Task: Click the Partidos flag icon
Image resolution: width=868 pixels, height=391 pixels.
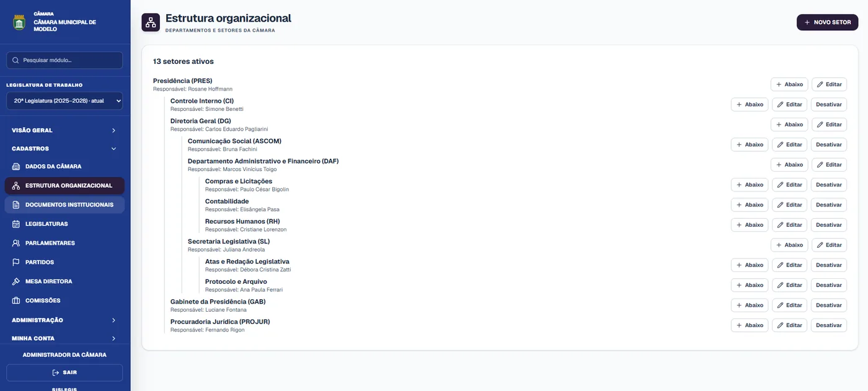Action: tap(16, 263)
